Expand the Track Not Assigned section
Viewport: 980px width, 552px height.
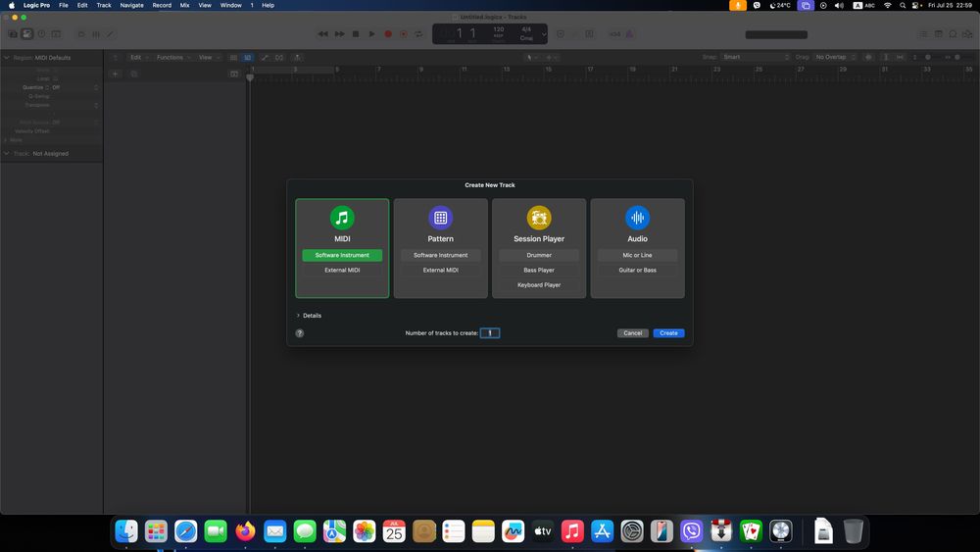click(7, 153)
